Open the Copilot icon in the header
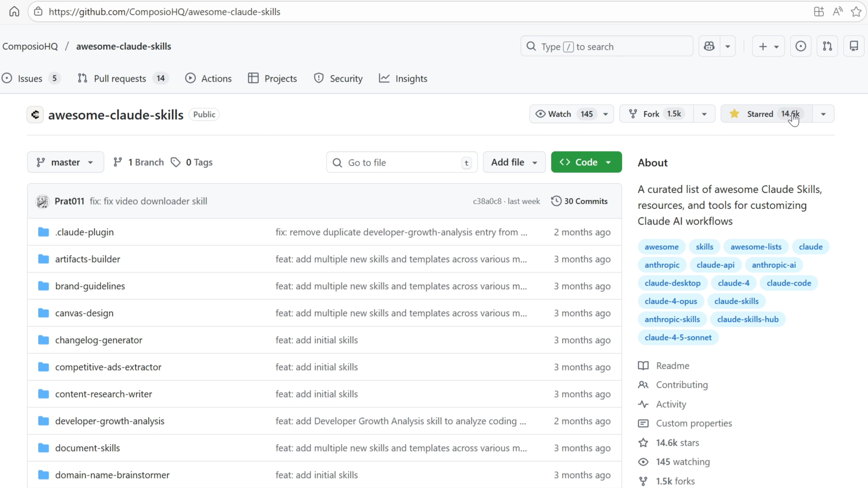This screenshot has width=868, height=488. pyautogui.click(x=709, y=46)
